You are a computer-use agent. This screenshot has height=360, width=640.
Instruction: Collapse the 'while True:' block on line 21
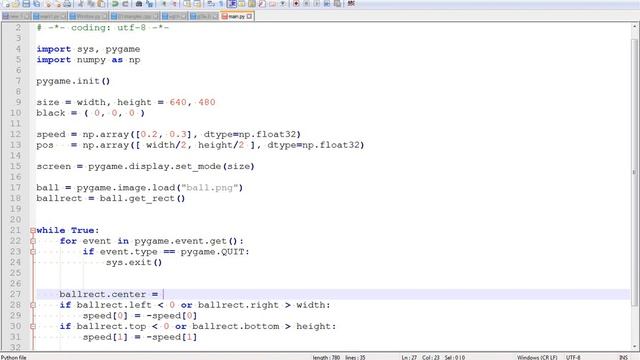[x=33, y=230]
